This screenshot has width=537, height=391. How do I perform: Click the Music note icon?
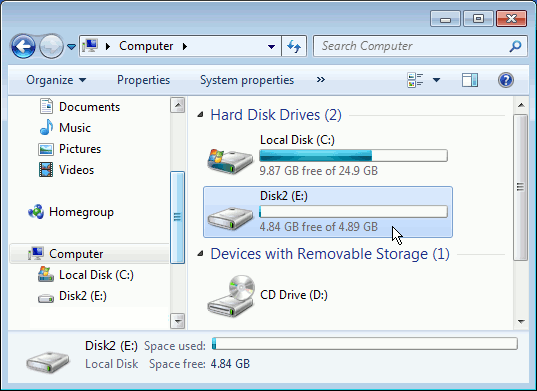click(46, 127)
